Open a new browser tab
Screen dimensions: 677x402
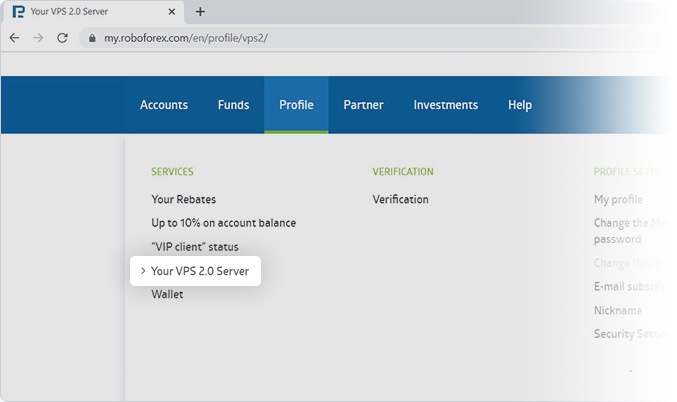[x=200, y=12]
